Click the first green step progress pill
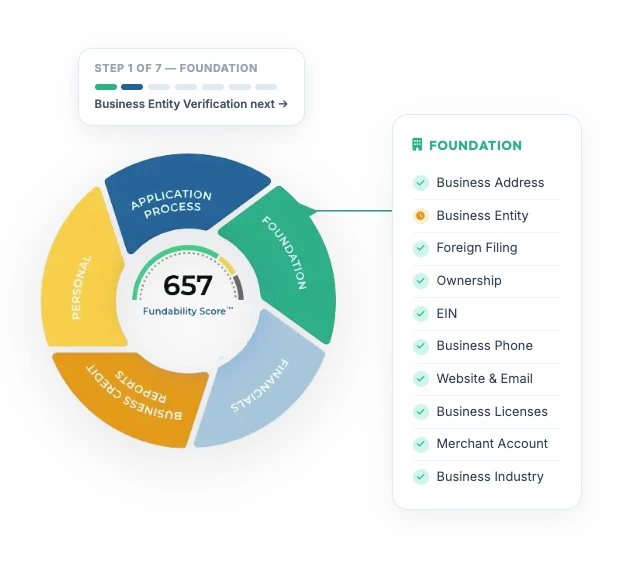 tap(106, 87)
